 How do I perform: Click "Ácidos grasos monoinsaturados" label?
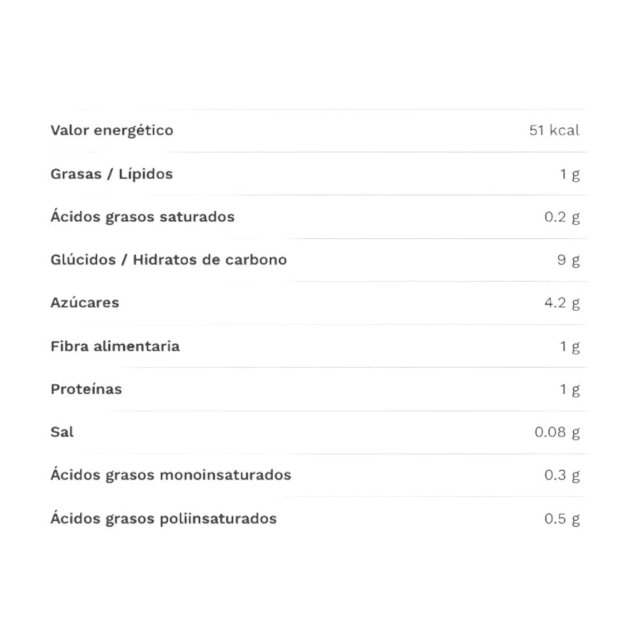(x=171, y=475)
